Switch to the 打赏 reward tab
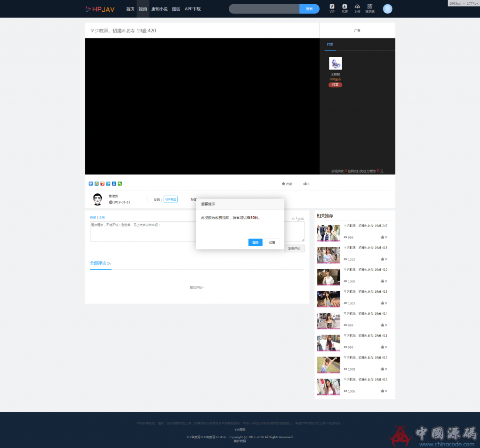Screen dimensions: 480x448 [330, 45]
